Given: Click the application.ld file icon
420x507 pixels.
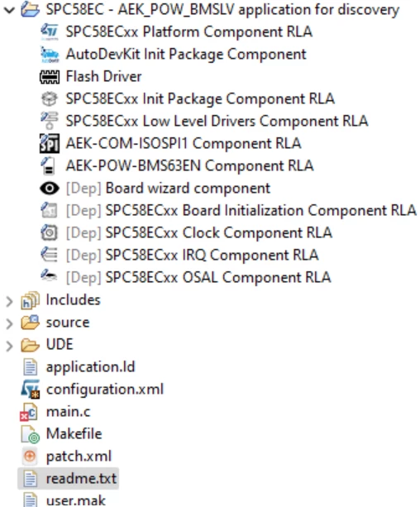Looking at the screenshot, I should click(30, 367).
